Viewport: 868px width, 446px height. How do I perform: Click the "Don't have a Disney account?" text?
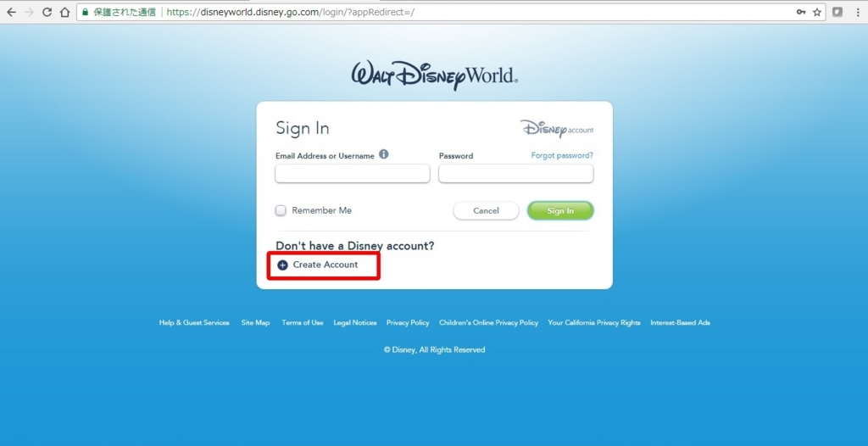tap(355, 246)
